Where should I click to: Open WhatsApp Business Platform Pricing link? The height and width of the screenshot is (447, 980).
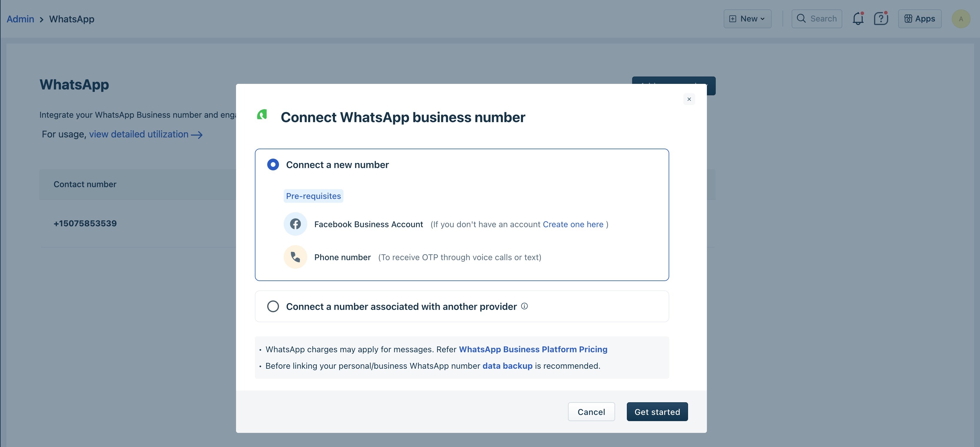tap(533, 349)
